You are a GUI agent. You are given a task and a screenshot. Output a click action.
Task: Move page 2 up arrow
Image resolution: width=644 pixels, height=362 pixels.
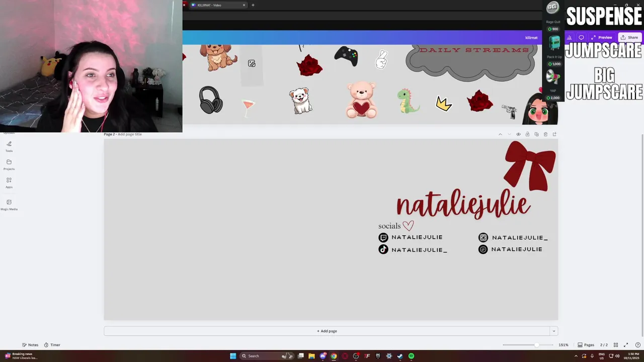click(500, 134)
